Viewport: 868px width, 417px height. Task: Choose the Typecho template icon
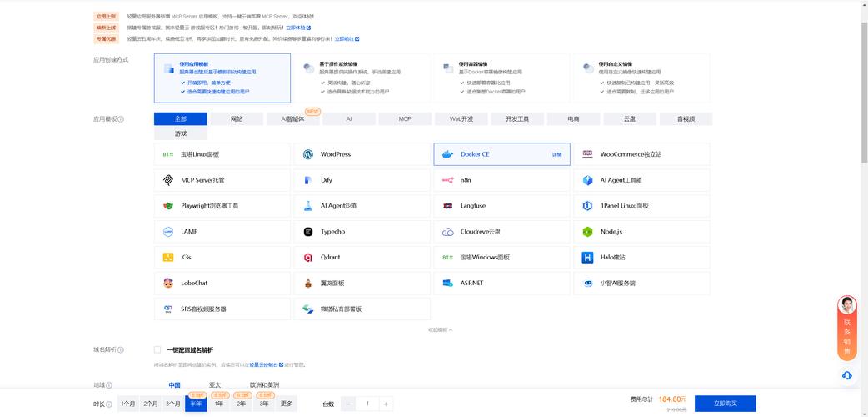307,232
